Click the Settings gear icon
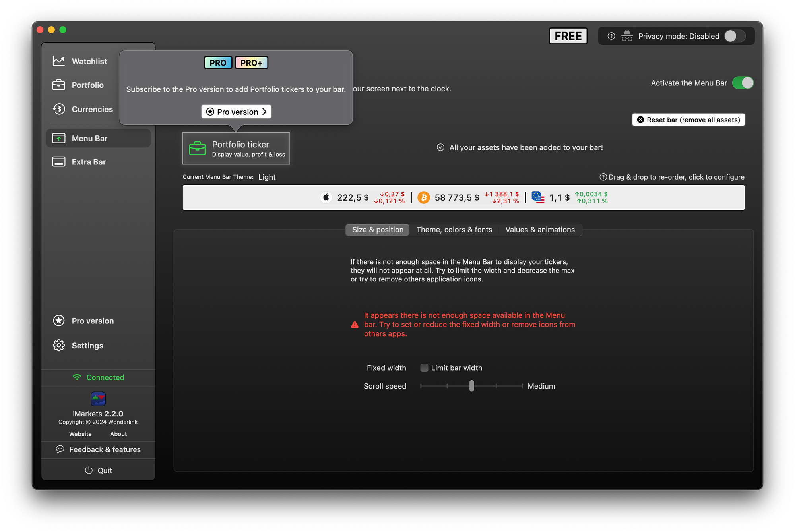795x532 pixels. pyautogui.click(x=59, y=345)
